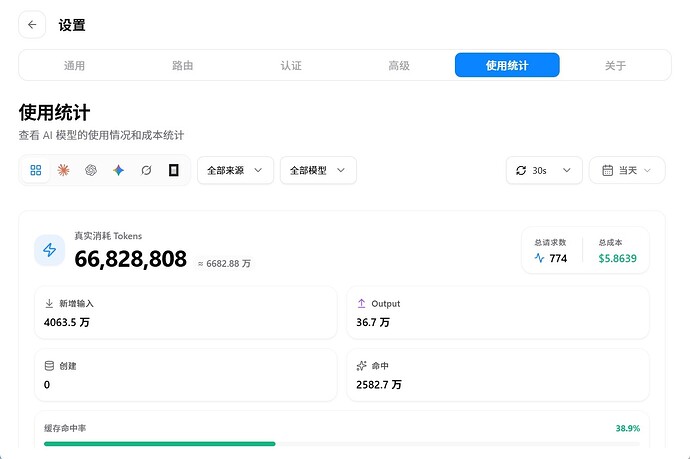Filter by the circular slash provider icon
The height and width of the screenshot is (459, 690).
[x=146, y=170]
